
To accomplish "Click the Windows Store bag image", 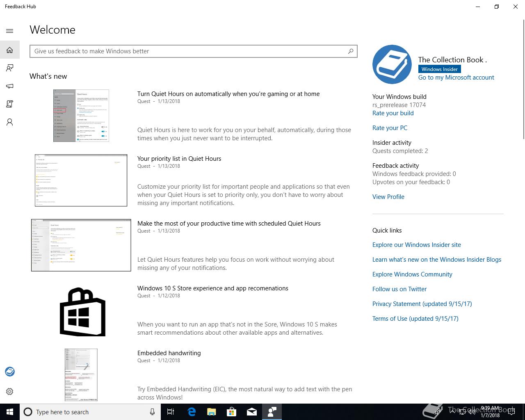I will [x=82, y=312].
